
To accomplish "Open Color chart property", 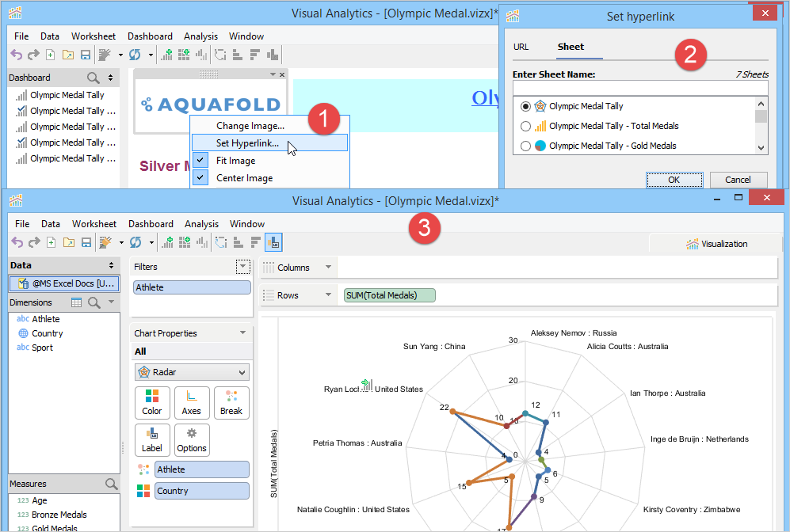I will click(x=151, y=403).
